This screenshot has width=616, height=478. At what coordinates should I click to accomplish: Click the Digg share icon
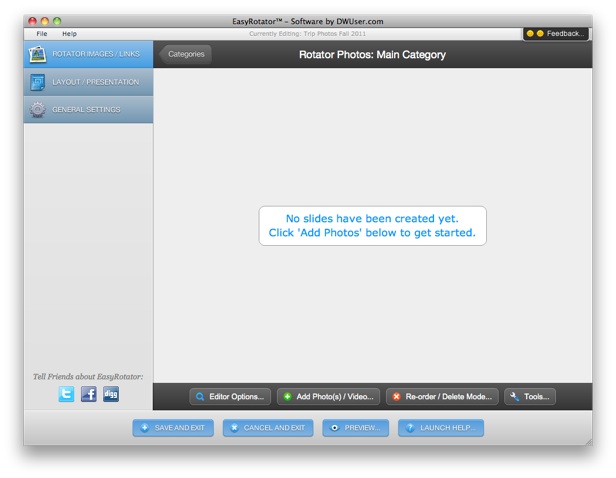tap(111, 394)
